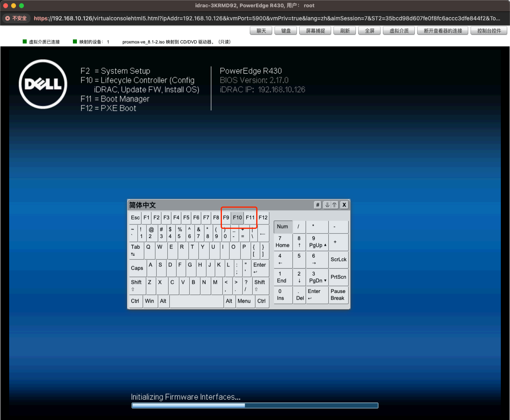
Task: Tap numpad 6 right arrow key
Action: pos(317,260)
